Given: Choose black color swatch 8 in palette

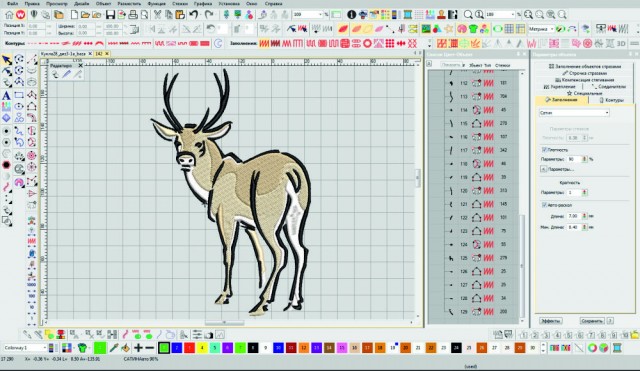Looking at the screenshot, I should pos(253,348).
